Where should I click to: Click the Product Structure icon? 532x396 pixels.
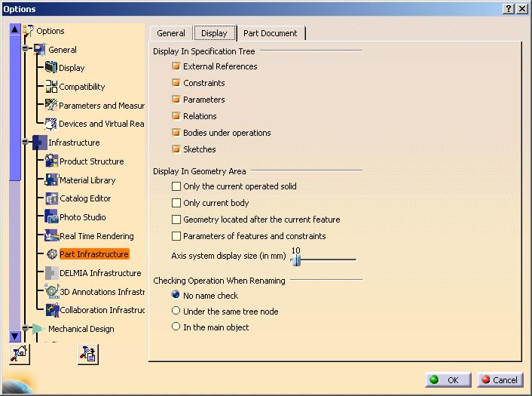(x=51, y=161)
